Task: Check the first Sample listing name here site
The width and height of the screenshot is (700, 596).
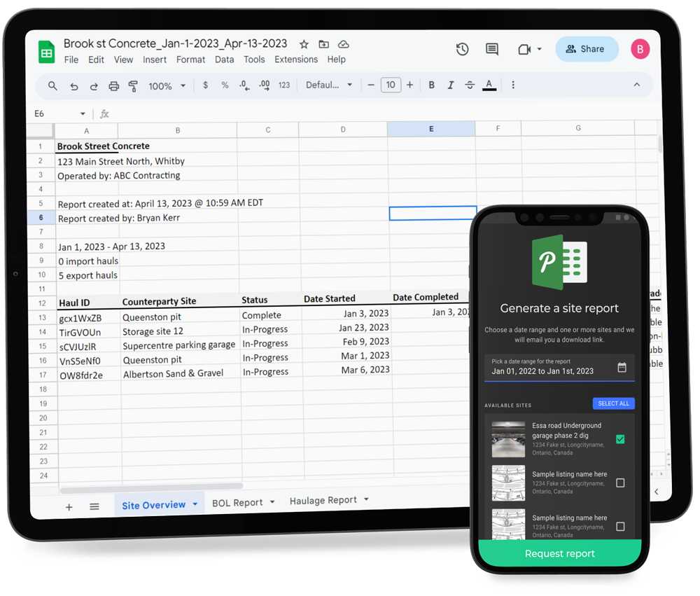Action: 620,483
